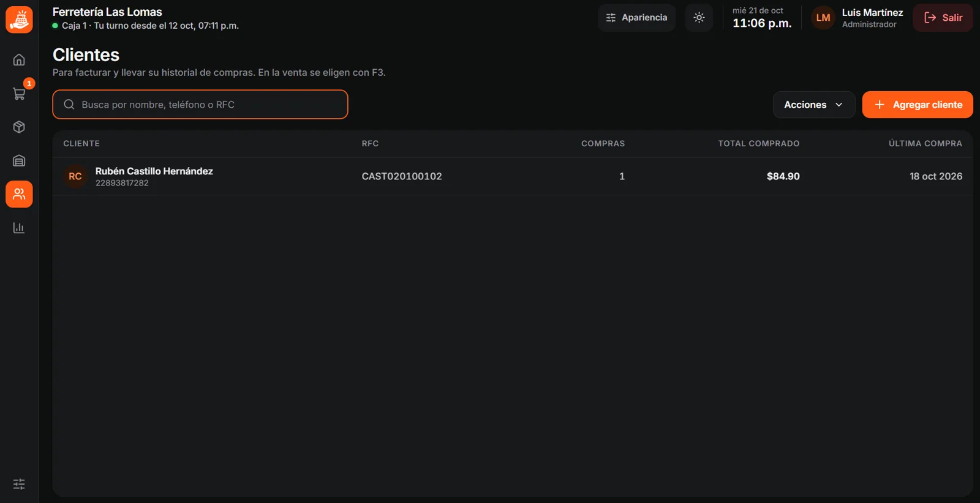Sort by the RFC column header
The image size is (980, 503).
(x=370, y=144)
